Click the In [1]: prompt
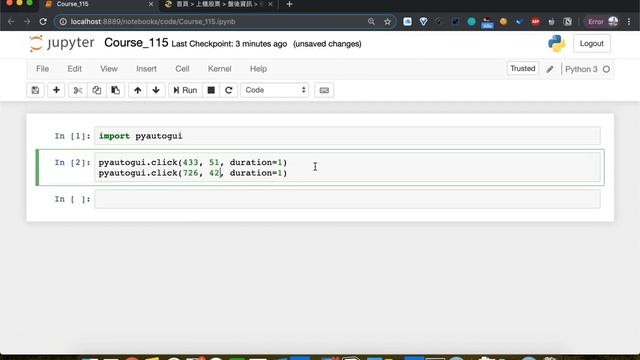Viewport: 640px width, 360px height. click(72, 136)
